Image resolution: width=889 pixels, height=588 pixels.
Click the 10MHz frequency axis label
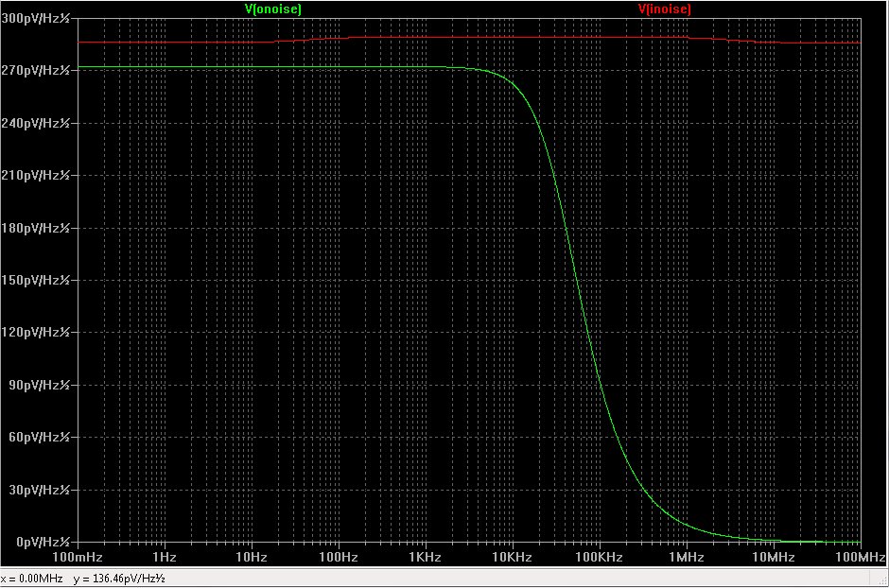774,557
